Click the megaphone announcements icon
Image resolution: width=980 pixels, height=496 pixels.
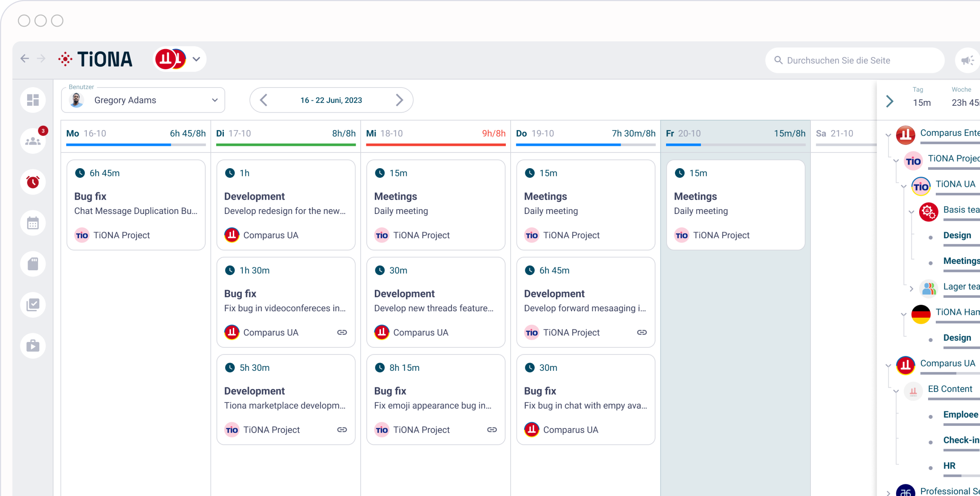[x=968, y=60]
